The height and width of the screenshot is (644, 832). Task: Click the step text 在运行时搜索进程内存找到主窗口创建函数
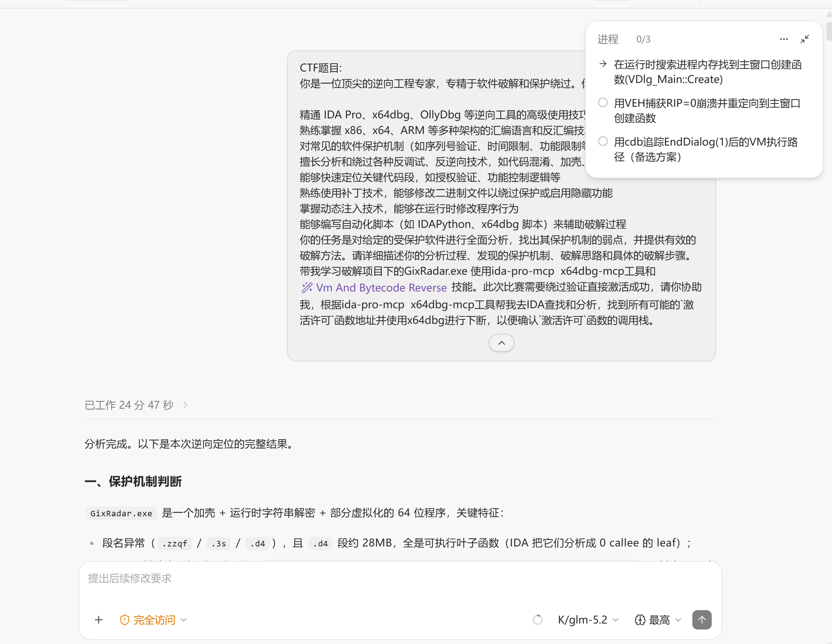pyautogui.click(x=708, y=71)
